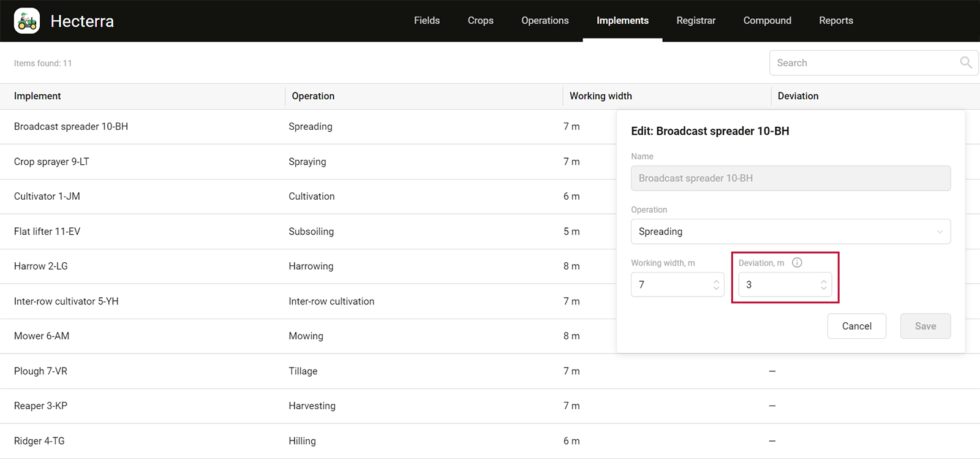
Task: Click the search magnifier icon
Action: click(x=965, y=62)
